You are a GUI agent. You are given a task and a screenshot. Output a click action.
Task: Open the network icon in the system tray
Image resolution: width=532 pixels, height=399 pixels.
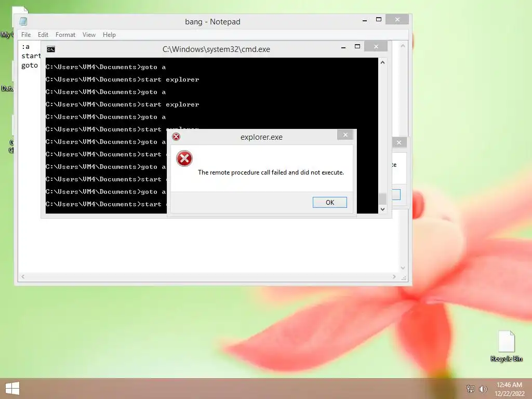(x=470, y=389)
